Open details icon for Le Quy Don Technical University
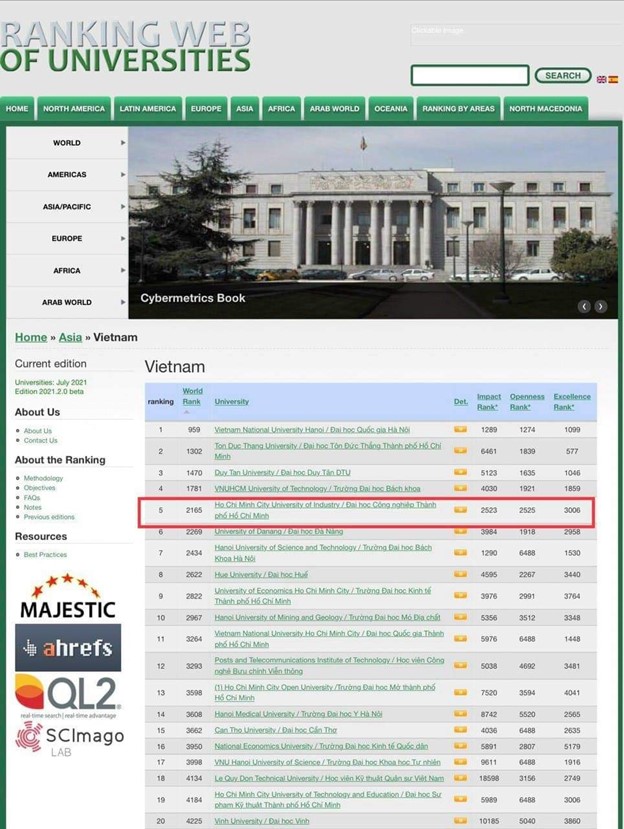The image size is (624, 829). point(460,778)
